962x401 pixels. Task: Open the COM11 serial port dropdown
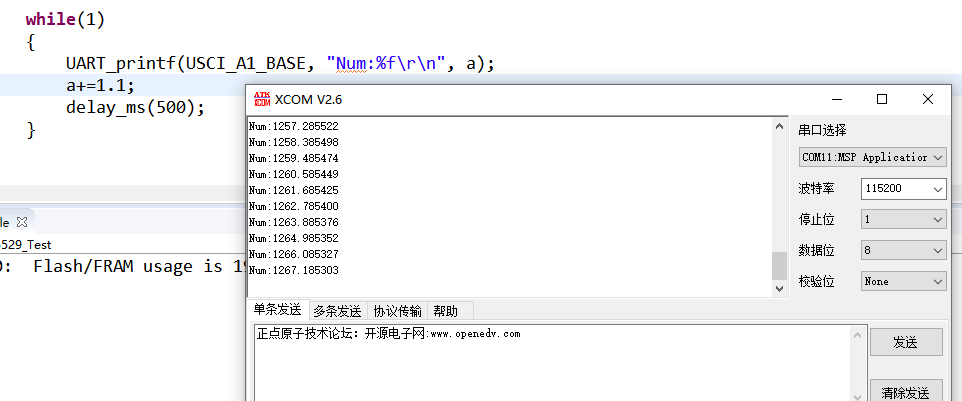pyautogui.click(x=872, y=157)
